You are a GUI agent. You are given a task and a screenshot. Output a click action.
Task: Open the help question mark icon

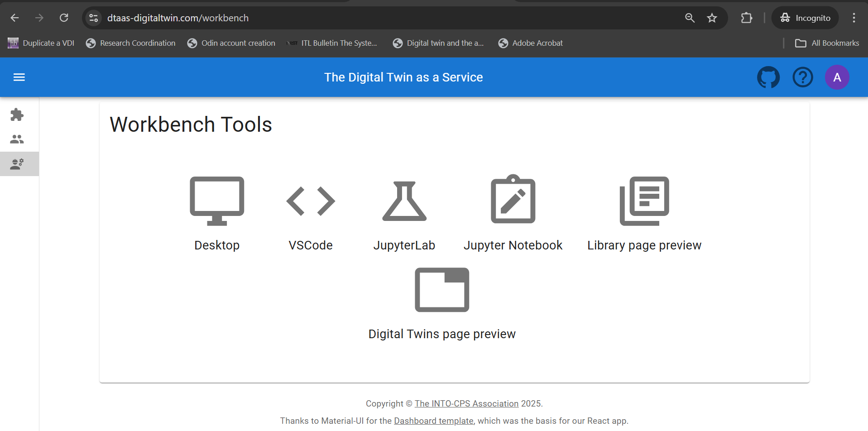(x=802, y=77)
